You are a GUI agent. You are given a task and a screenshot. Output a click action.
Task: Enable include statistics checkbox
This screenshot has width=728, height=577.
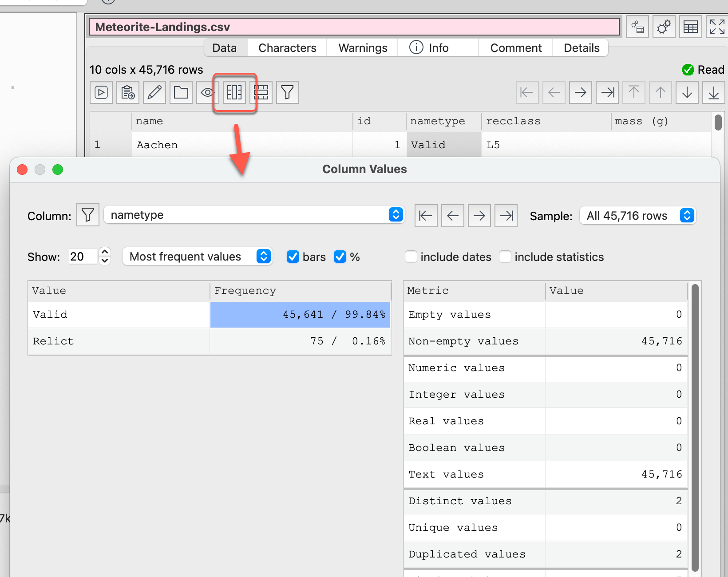pos(505,257)
